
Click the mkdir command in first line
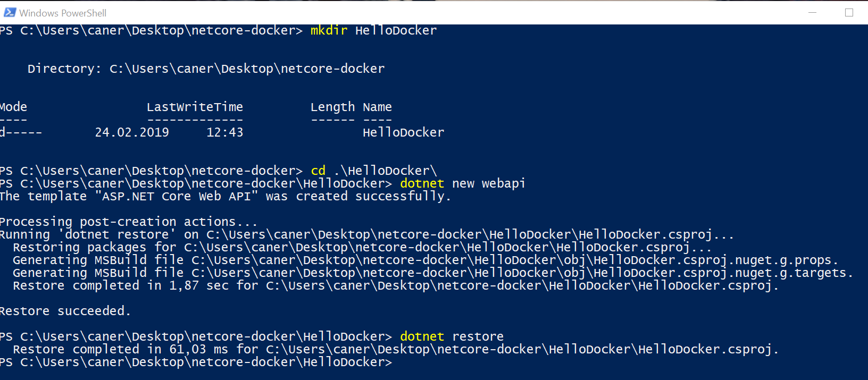coord(329,30)
